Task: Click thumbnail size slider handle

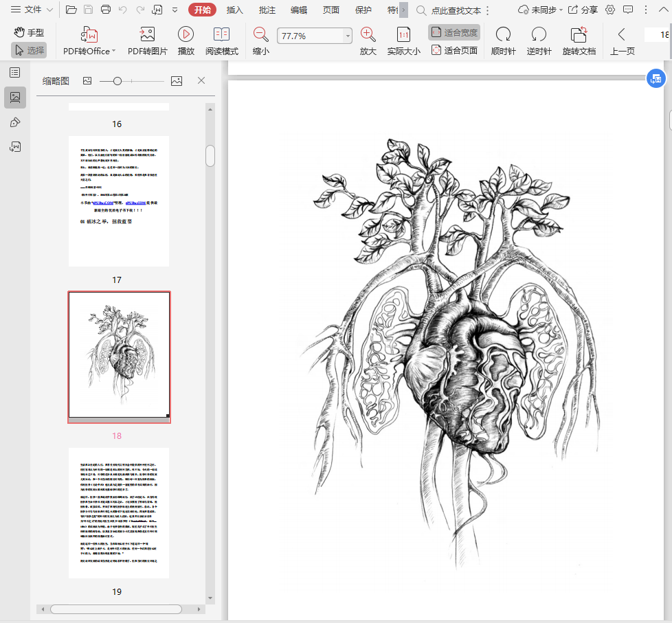Action: (117, 81)
